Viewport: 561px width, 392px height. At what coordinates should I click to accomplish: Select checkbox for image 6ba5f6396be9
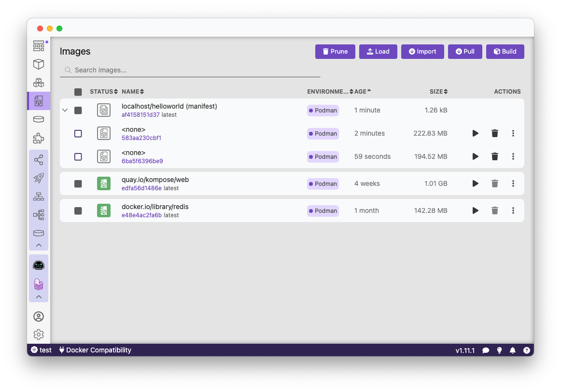point(78,157)
